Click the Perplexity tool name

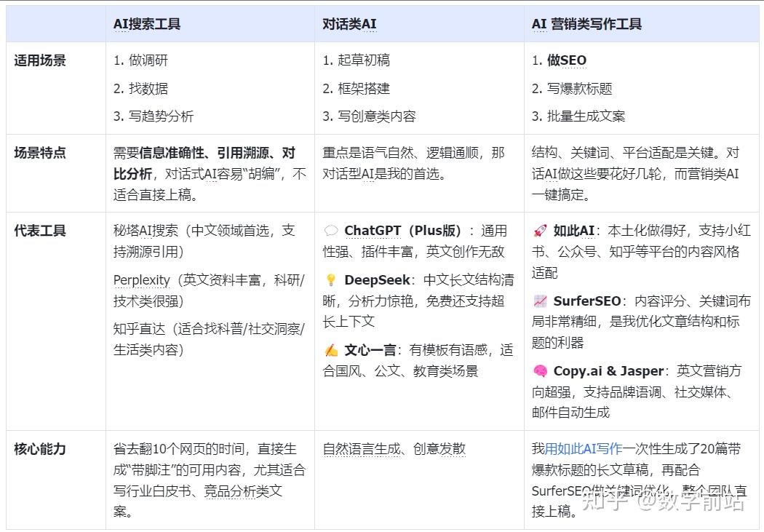pyautogui.click(x=141, y=280)
